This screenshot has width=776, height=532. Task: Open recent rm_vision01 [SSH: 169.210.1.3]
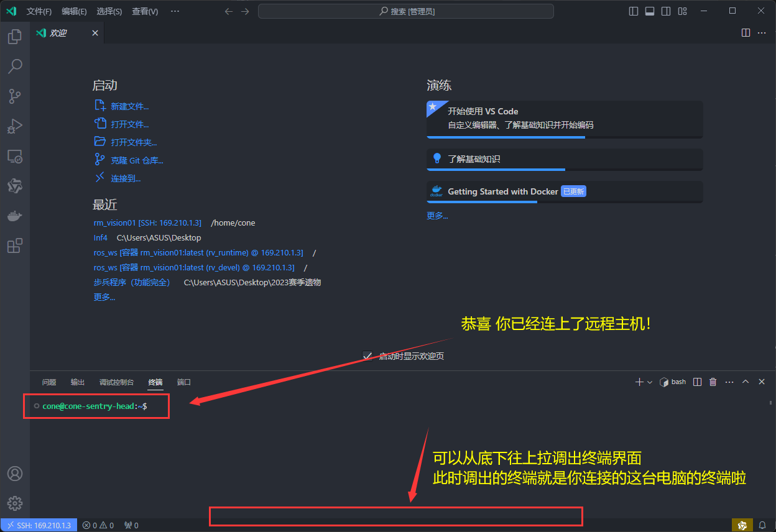pyautogui.click(x=147, y=222)
